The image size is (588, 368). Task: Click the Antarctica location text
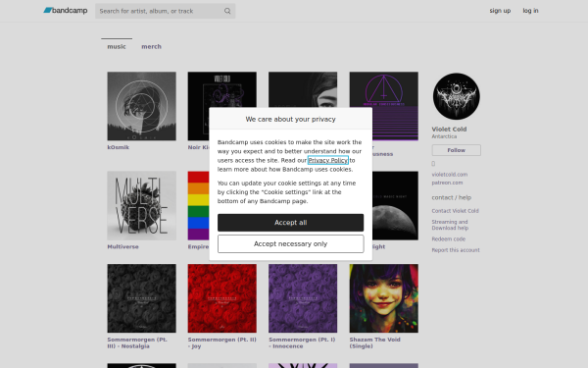444,136
